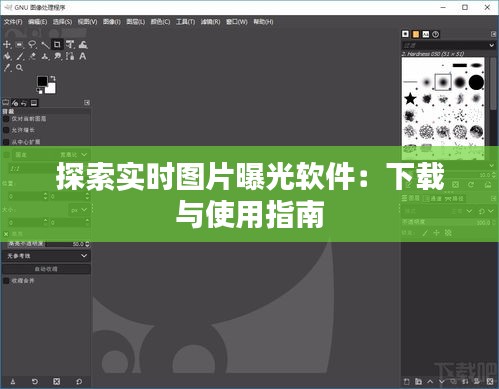Switch to the Images tab
This screenshot has width=499, height=389.
(x=34, y=103)
